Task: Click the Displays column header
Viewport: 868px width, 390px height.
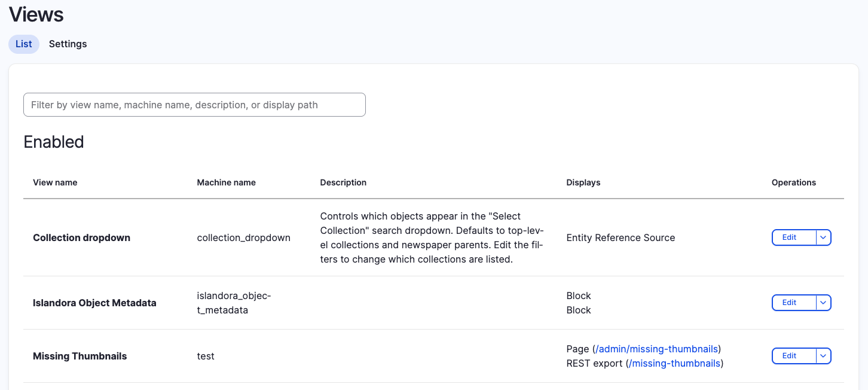Action: point(583,182)
